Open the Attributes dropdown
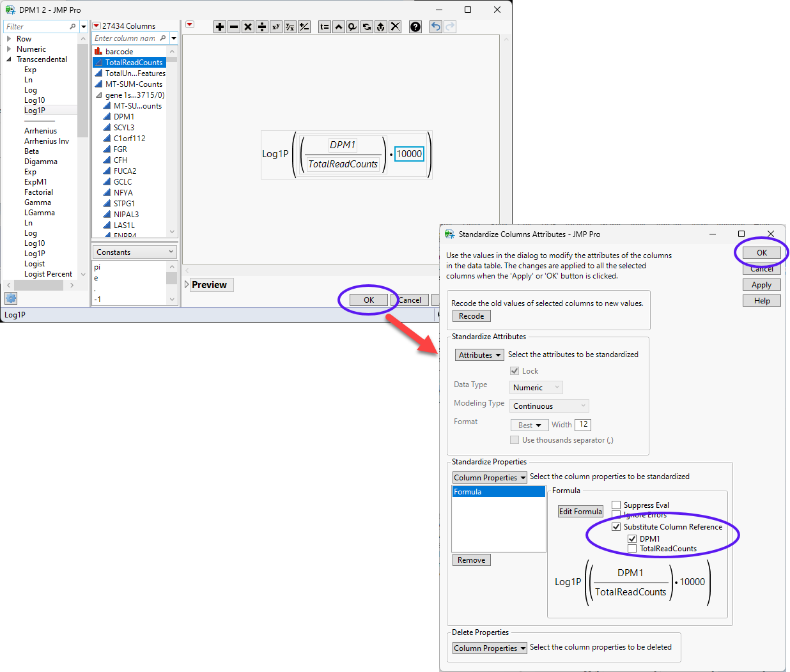The height and width of the screenshot is (672, 790). pyautogui.click(x=480, y=355)
